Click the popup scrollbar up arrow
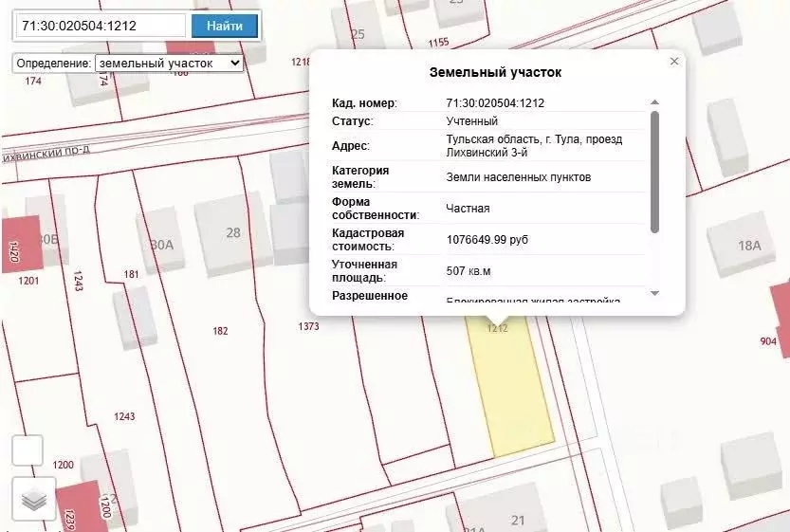This screenshot has width=790, height=532. pos(654,102)
